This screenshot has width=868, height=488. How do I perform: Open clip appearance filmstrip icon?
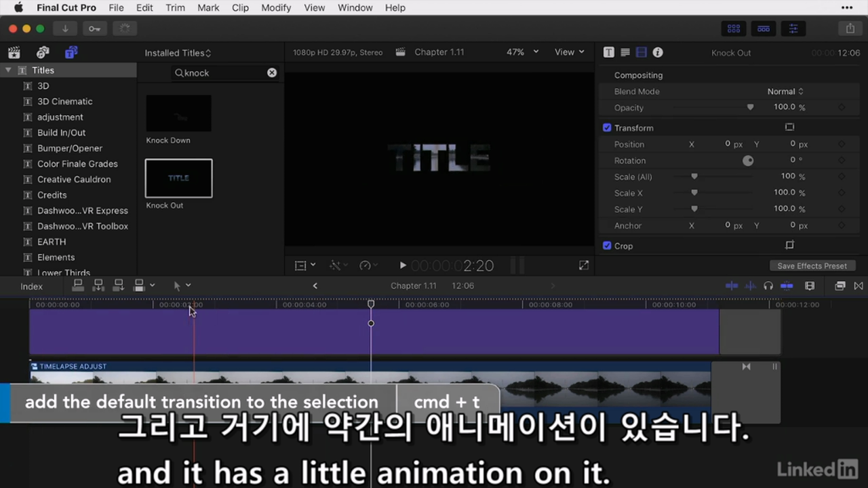pos(809,286)
